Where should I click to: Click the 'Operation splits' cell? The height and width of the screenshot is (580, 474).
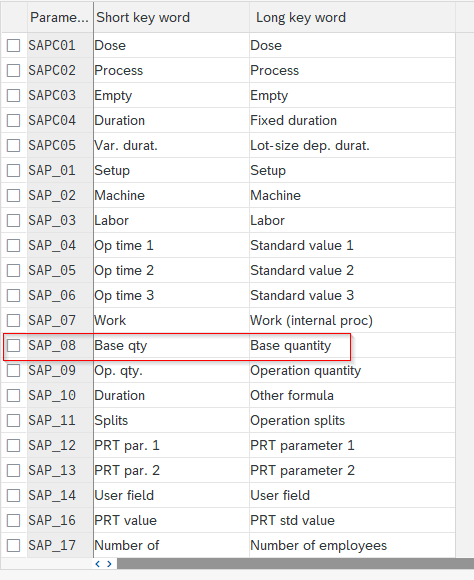(352, 421)
